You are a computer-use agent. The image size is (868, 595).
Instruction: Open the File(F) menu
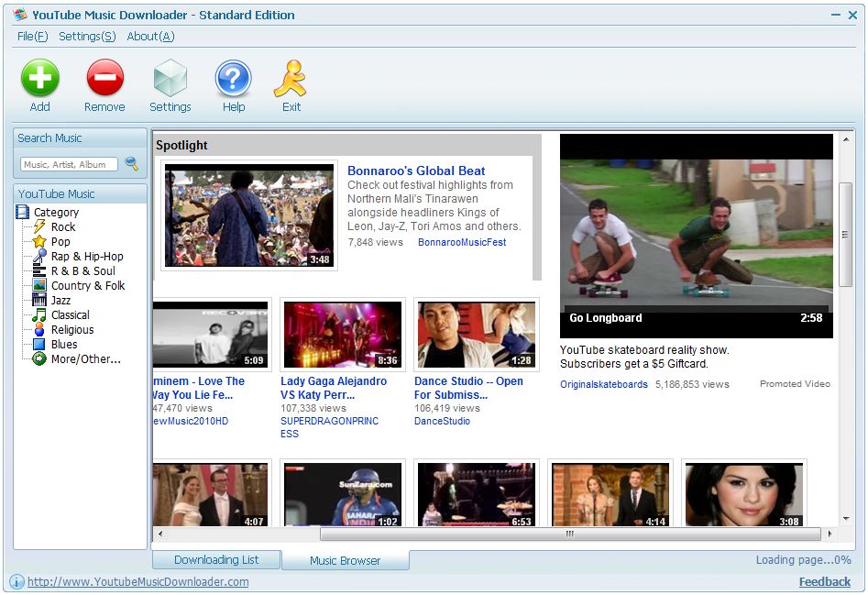tap(33, 36)
